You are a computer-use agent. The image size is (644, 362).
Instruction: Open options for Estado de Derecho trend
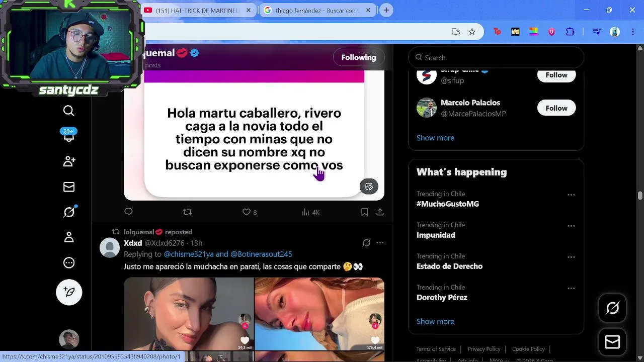pos(571,257)
